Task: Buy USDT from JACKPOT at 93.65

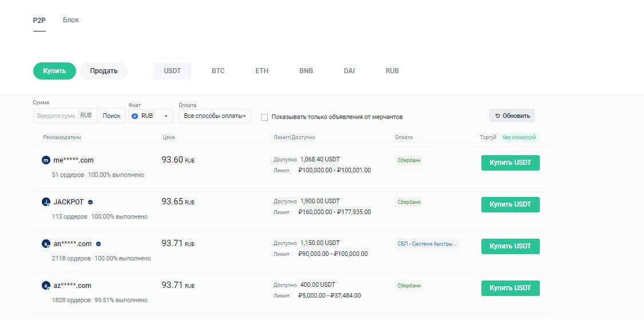Action: tap(510, 204)
